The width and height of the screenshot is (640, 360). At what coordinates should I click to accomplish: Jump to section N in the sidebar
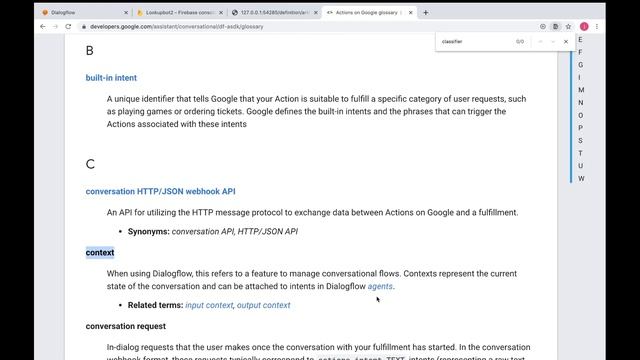[x=580, y=103]
